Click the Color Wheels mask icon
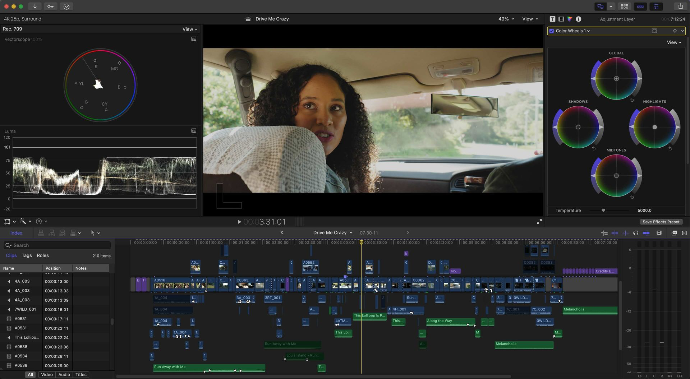Viewport: 690px width, 379px height. (654, 31)
